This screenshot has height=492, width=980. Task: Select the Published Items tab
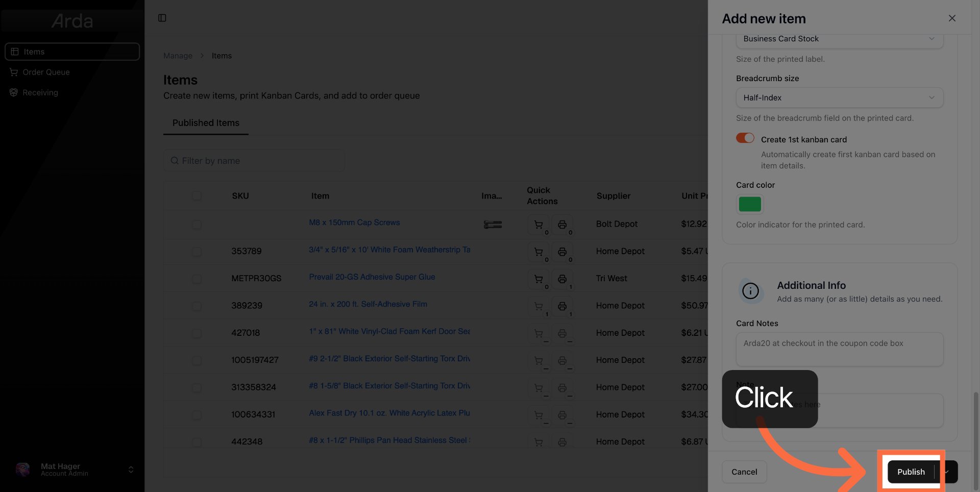coord(206,123)
